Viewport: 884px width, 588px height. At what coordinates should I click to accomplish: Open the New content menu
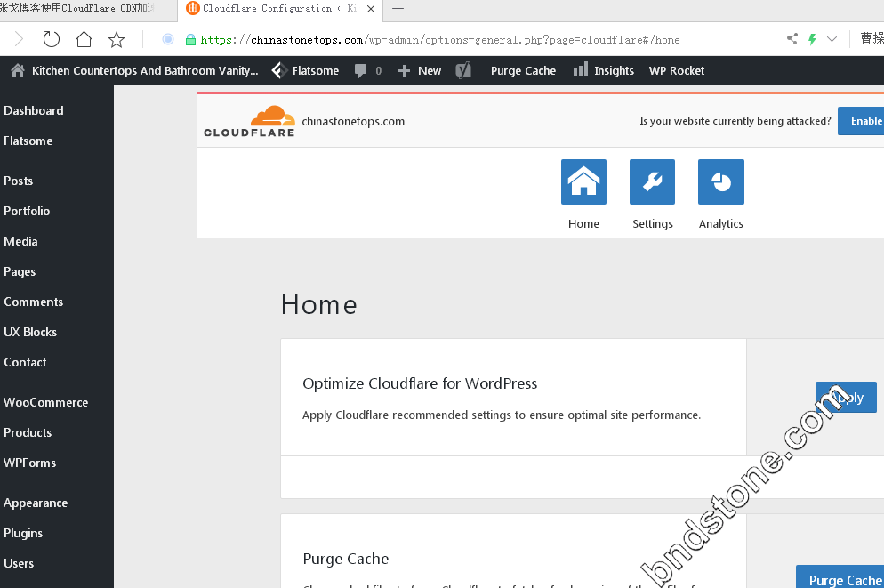click(x=420, y=70)
